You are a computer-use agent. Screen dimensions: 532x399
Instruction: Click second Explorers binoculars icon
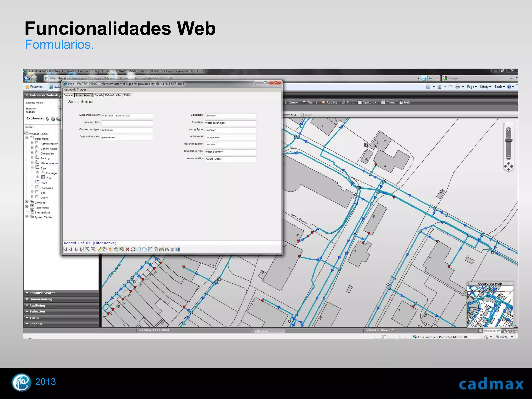coord(53,119)
